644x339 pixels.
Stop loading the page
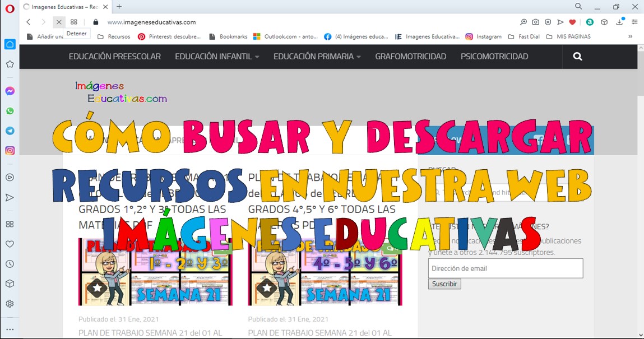pos(59,22)
